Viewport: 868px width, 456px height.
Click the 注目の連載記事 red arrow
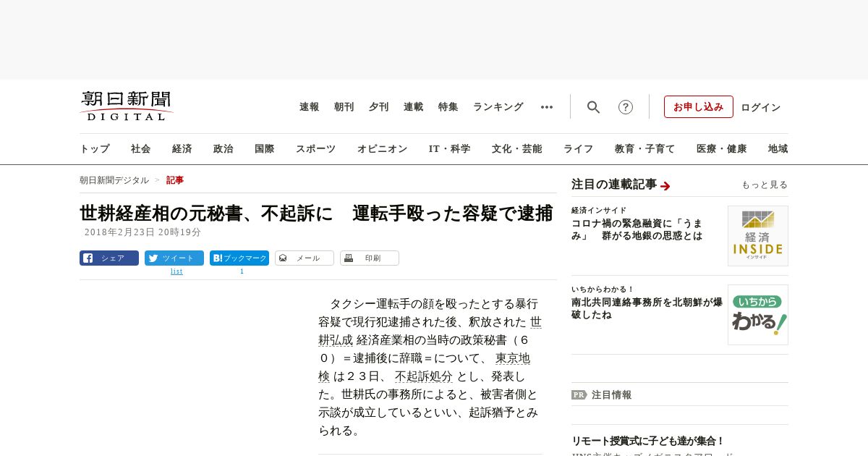pos(665,186)
